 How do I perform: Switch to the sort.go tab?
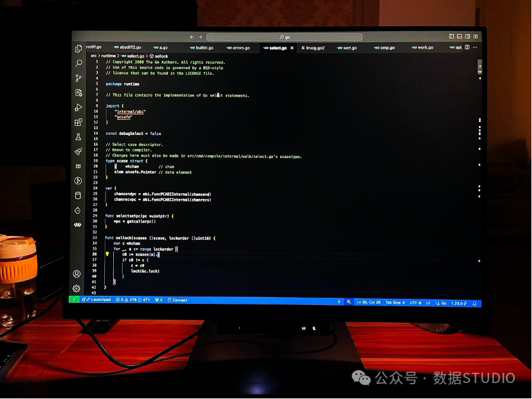pos(347,48)
